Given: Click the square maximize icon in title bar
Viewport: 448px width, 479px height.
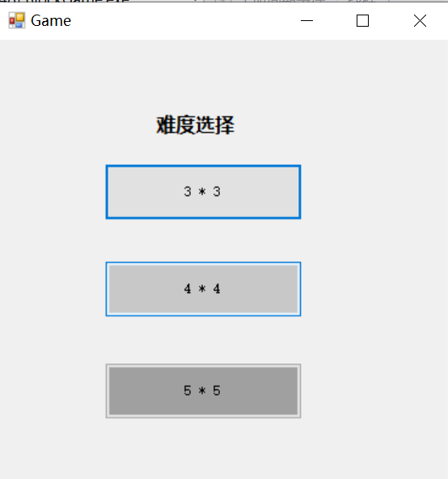Looking at the screenshot, I should tap(362, 21).
